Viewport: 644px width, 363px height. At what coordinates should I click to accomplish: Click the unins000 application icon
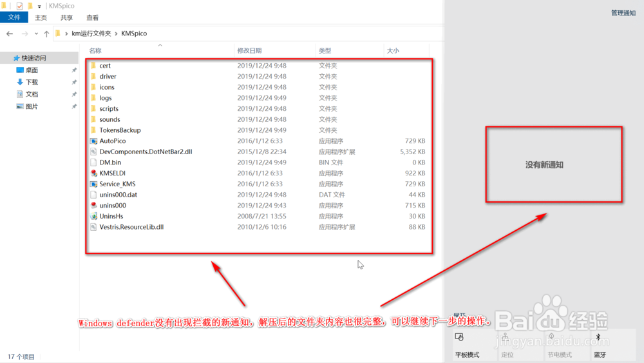click(x=93, y=205)
